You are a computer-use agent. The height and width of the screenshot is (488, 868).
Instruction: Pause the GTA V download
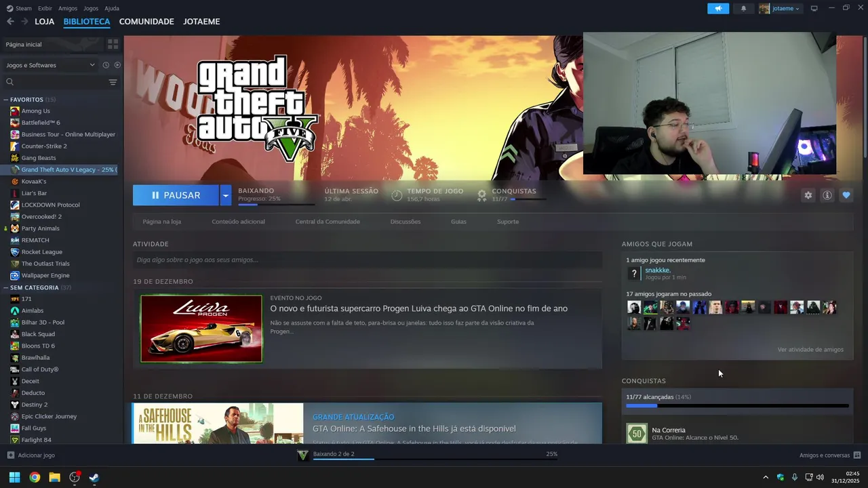click(x=176, y=195)
